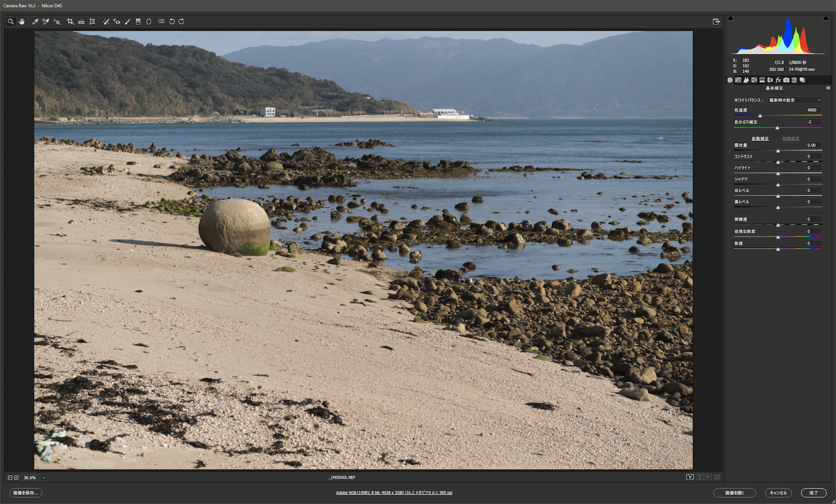Open the Tone Curve panel

737,80
